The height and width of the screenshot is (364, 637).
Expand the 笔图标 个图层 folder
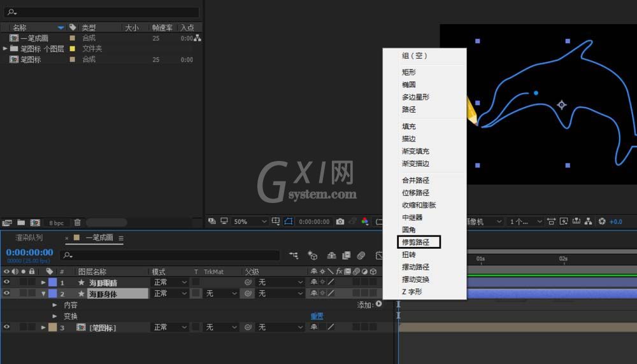tap(5, 48)
